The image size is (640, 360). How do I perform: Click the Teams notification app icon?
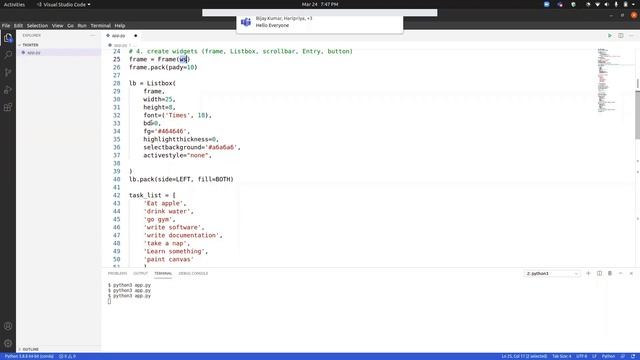pos(246,22)
